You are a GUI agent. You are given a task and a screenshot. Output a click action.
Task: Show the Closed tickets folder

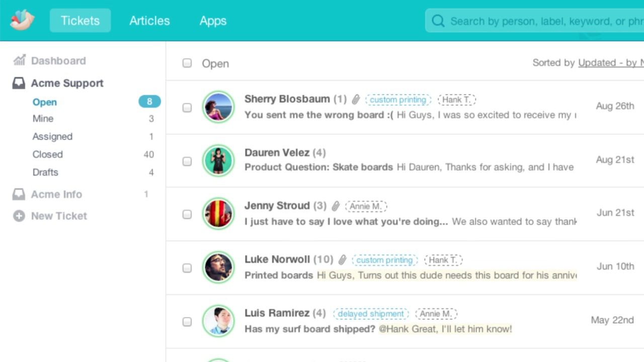click(48, 154)
